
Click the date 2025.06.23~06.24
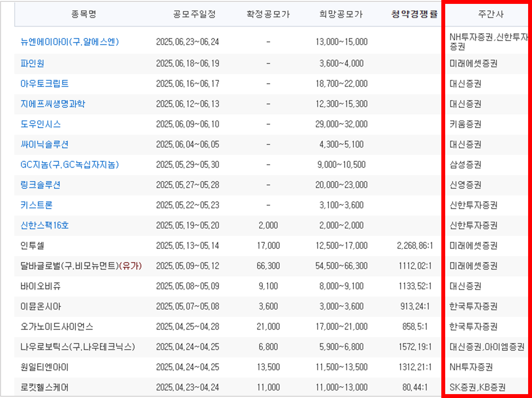click(x=187, y=42)
